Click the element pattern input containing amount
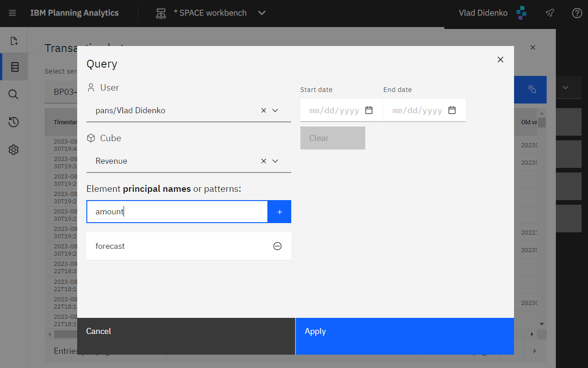 click(177, 212)
